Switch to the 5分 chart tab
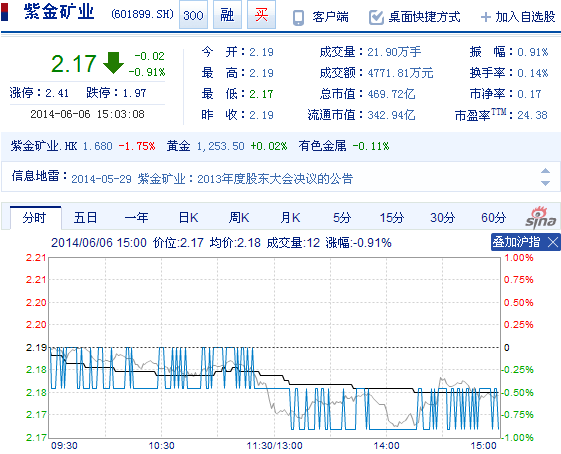This screenshot has height=454, width=561. click(x=342, y=218)
